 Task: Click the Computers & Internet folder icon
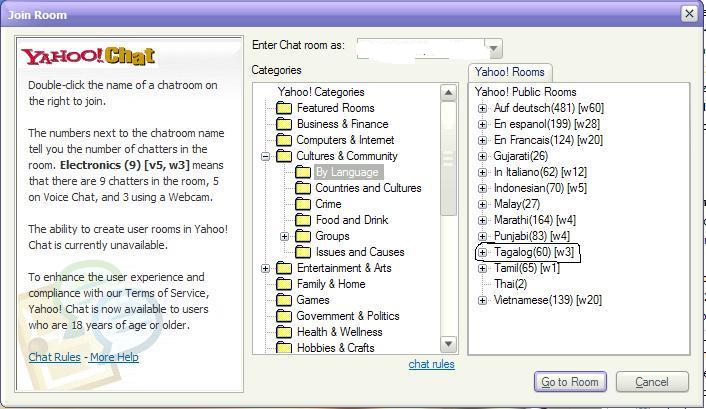(284, 140)
